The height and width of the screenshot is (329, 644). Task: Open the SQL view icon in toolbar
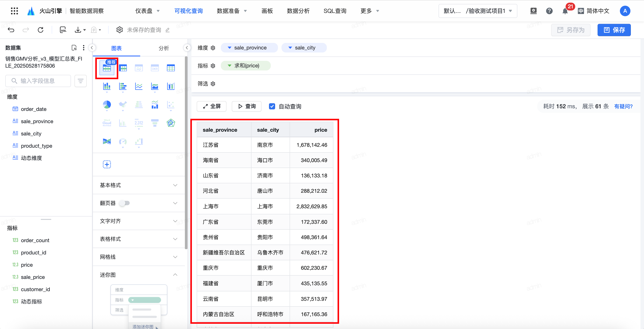pyautogui.click(x=63, y=30)
